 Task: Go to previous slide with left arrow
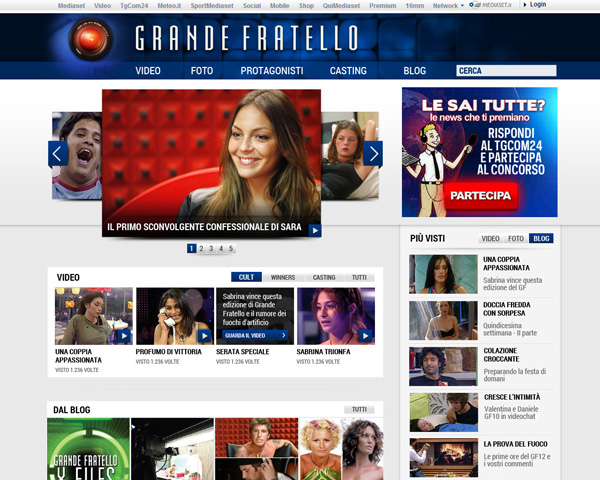tap(58, 153)
